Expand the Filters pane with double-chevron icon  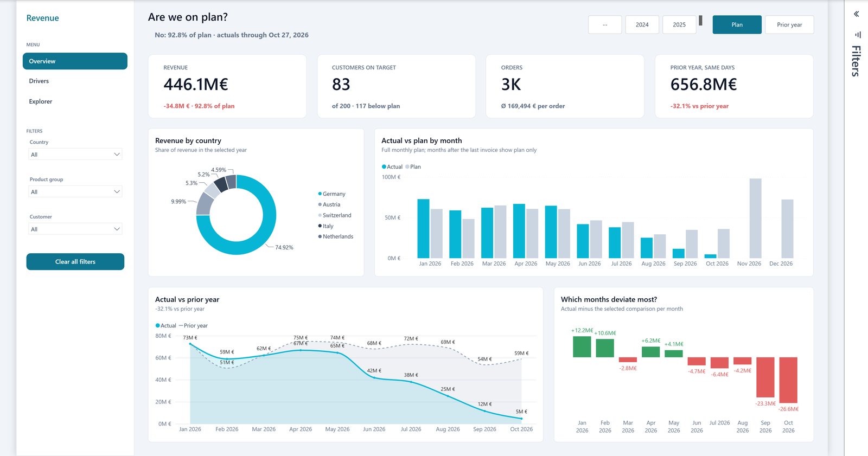click(856, 14)
